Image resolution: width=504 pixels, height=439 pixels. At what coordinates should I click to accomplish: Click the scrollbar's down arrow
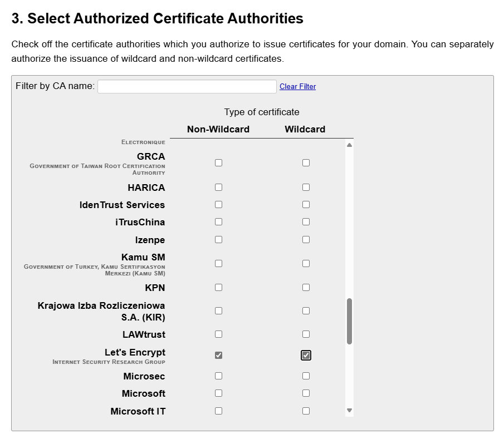pyautogui.click(x=349, y=410)
